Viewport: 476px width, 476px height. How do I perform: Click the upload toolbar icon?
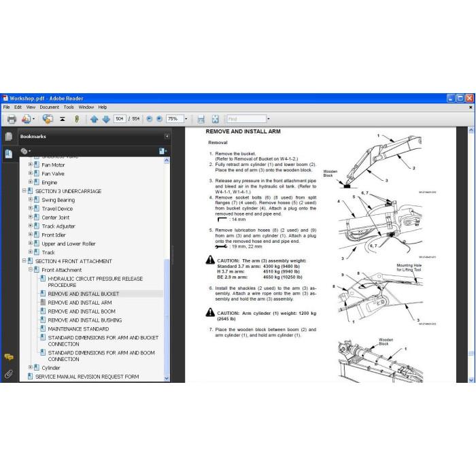pos(63,119)
